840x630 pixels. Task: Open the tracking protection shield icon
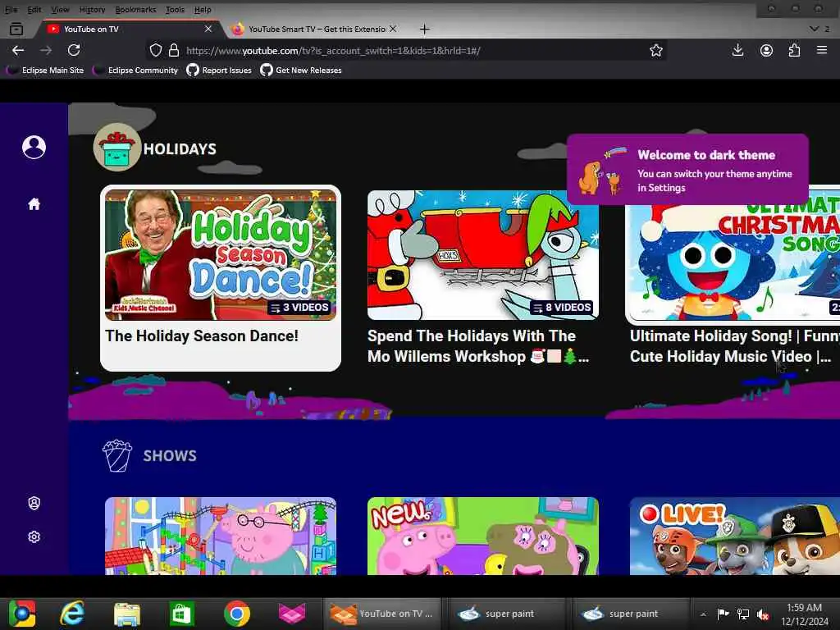click(x=155, y=50)
